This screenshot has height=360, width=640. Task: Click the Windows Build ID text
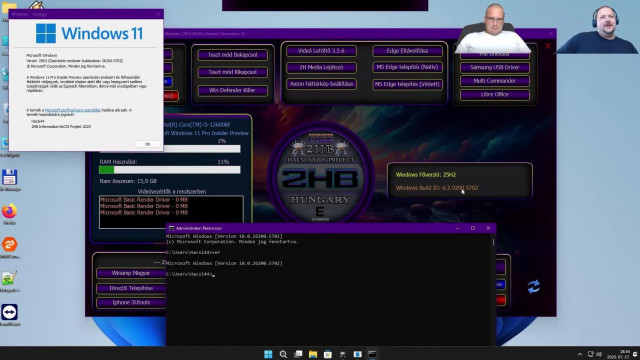[437, 188]
